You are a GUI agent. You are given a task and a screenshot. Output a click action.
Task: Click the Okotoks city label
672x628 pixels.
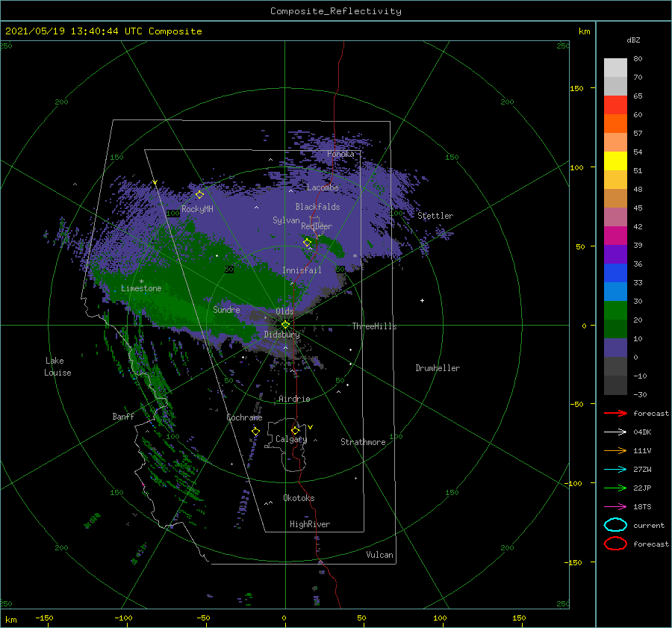pyautogui.click(x=299, y=498)
